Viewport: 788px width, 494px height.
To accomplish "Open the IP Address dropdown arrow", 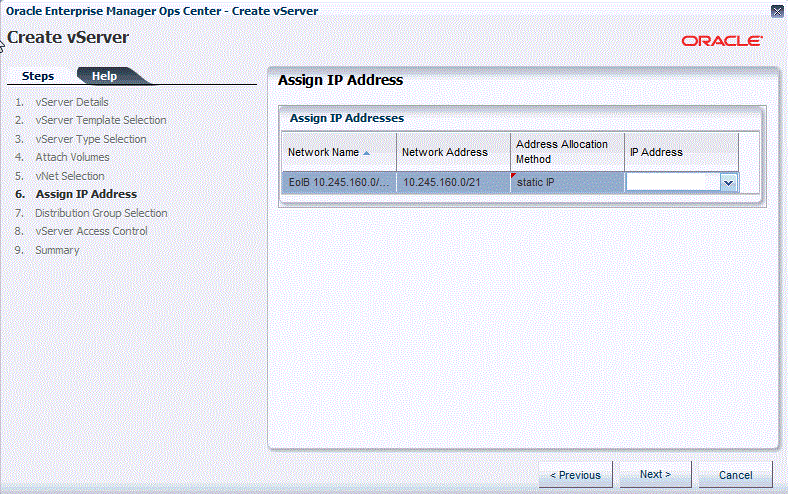I will [728, 183].
